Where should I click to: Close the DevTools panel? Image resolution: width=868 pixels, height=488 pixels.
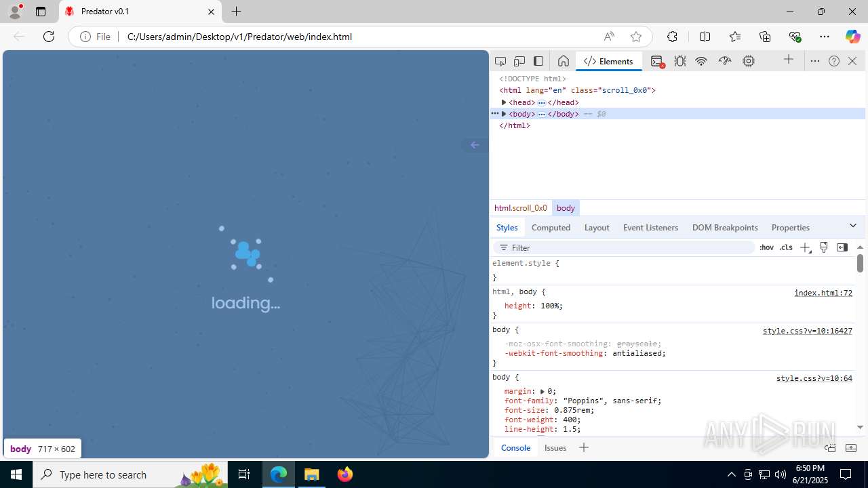852,61
